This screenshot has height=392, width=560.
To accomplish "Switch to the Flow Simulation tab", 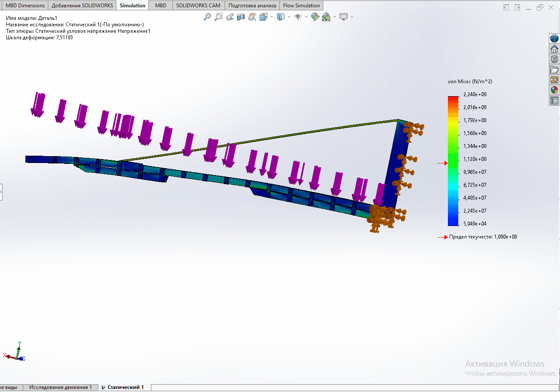I will [301, 6].
